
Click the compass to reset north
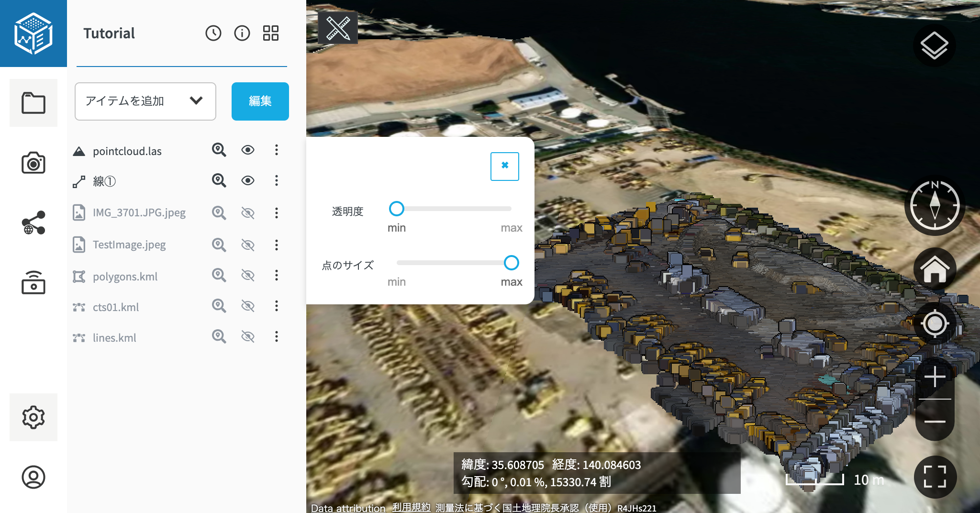pyautogui.click(x=935, y=206)
